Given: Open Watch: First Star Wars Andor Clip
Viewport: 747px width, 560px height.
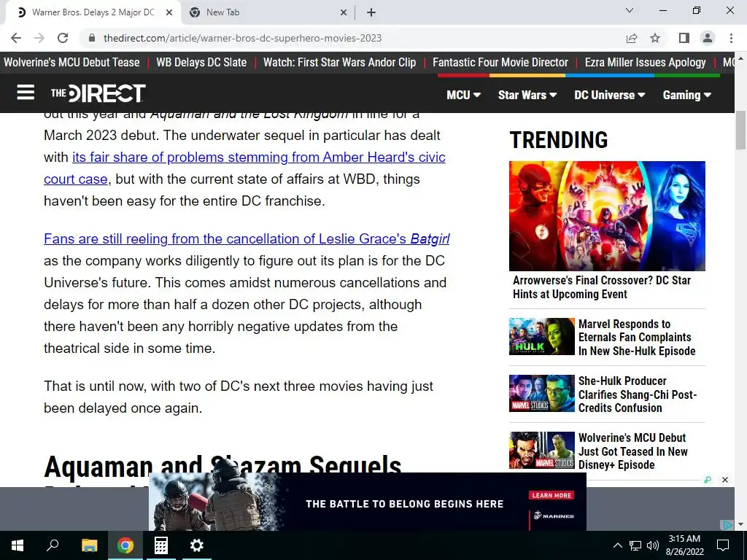Looking at the screenshot, I should click(x=340, y=63).
